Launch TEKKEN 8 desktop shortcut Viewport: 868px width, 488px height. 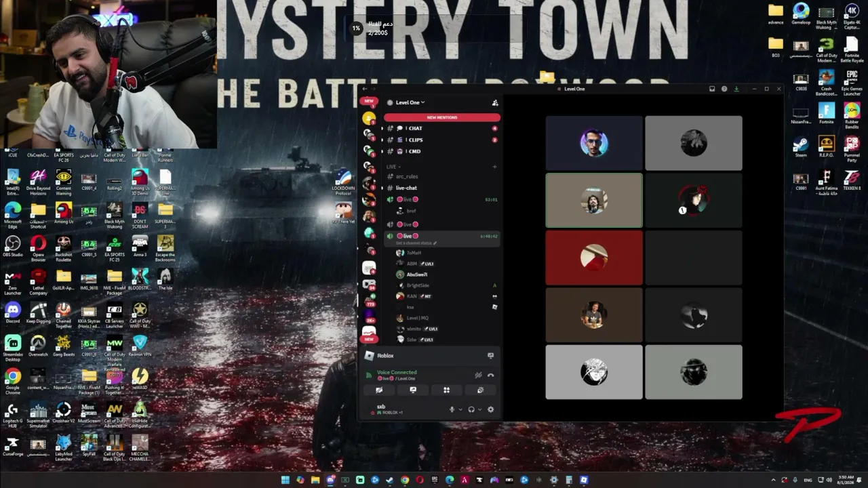pyautogui.click(x=852, y=180)
